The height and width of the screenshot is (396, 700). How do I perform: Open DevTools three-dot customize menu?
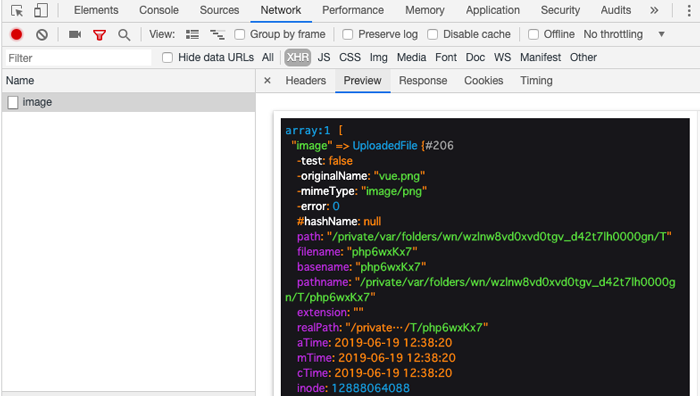tap(689, 10)
